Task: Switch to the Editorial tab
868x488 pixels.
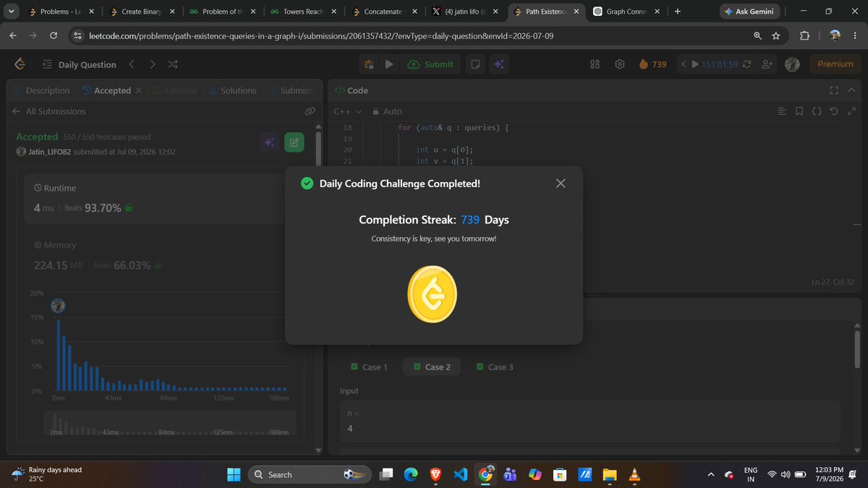Action: point(174,90)
